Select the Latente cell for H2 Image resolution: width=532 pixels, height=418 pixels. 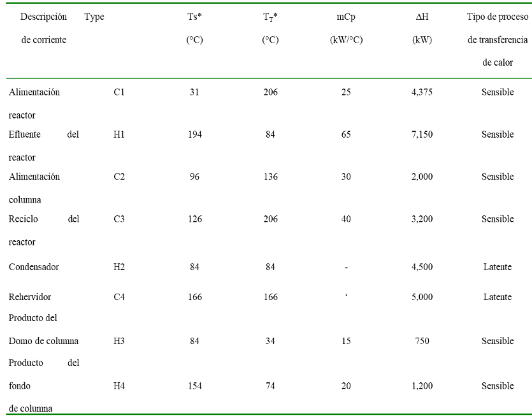(x=498, y=267)
